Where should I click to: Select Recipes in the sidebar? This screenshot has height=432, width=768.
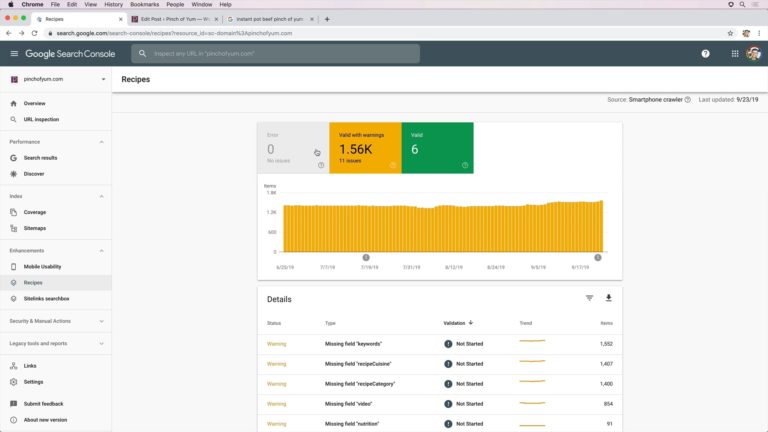(x=56, y=283)
